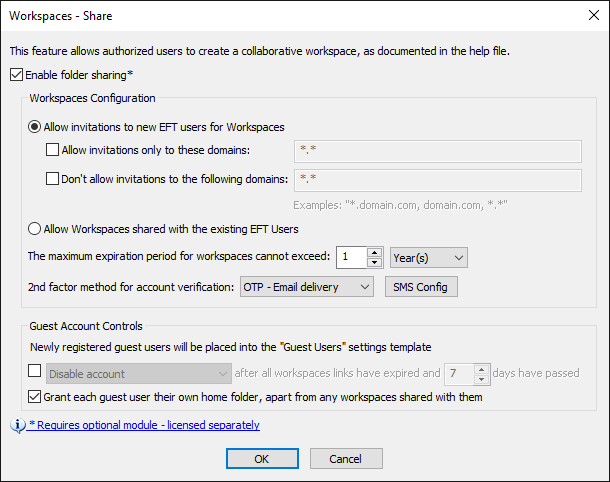Open the Requires optional module link

coord(144,425)
